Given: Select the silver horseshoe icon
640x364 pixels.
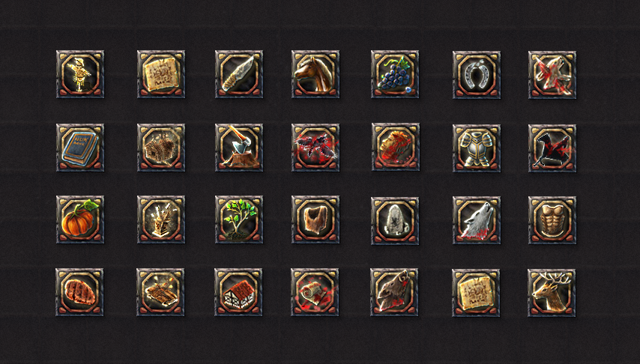Looking at the screenshot, I should point(477,75).
